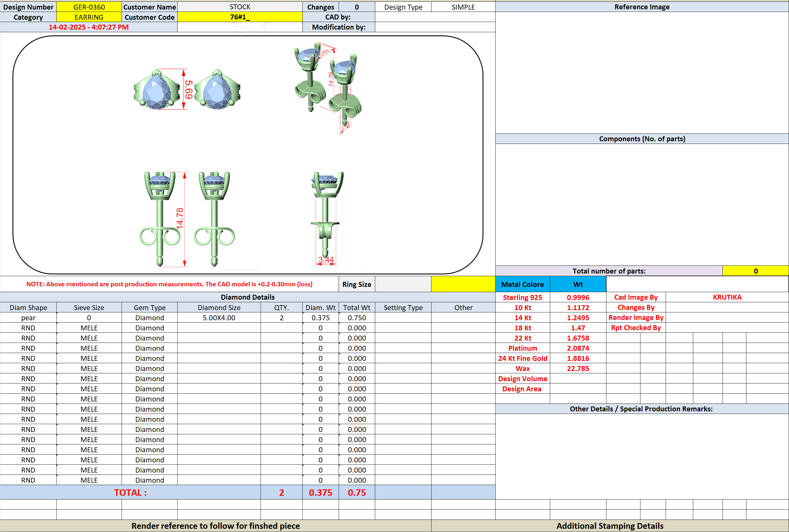
Task: Select the Sterling 925 weight 0.9996
Action: click(578, 297)
